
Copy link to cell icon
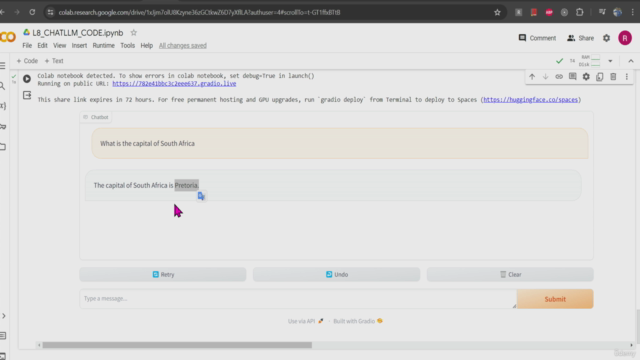click(x=559, y=77)
